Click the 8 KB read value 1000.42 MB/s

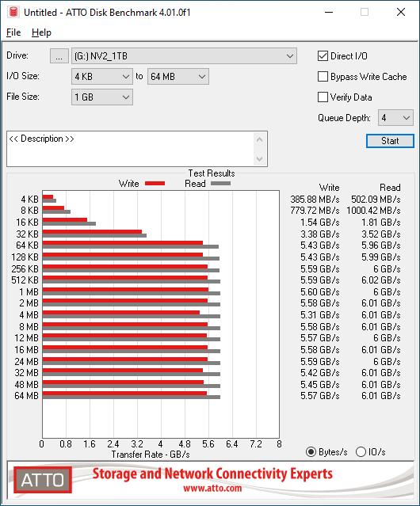coord(373,211)
